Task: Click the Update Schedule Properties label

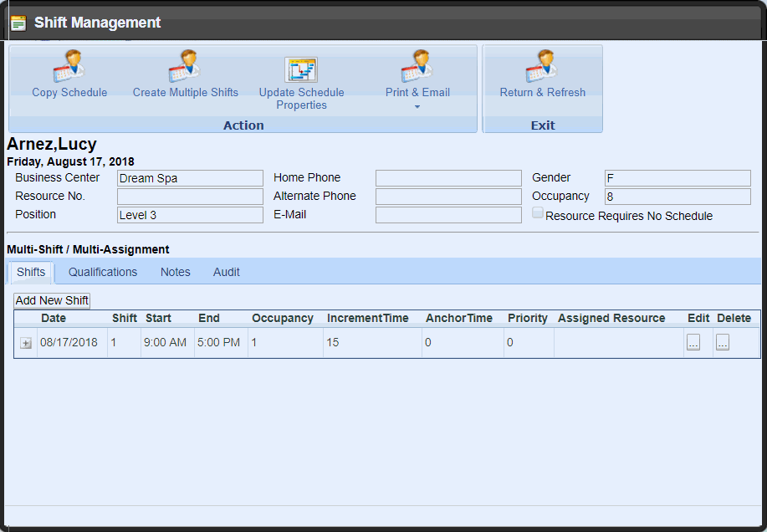Action: pos(301,99)
